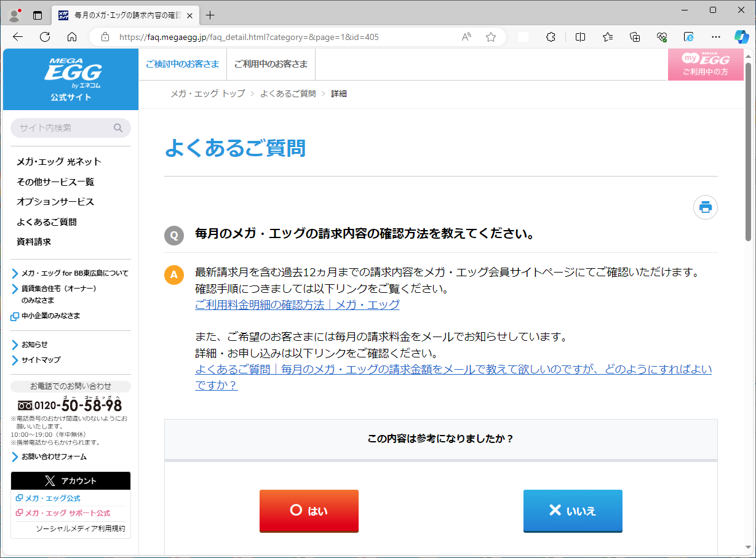Reload the page with refresh icon
Screen dimensions: 756x558
tap(45, 37)
